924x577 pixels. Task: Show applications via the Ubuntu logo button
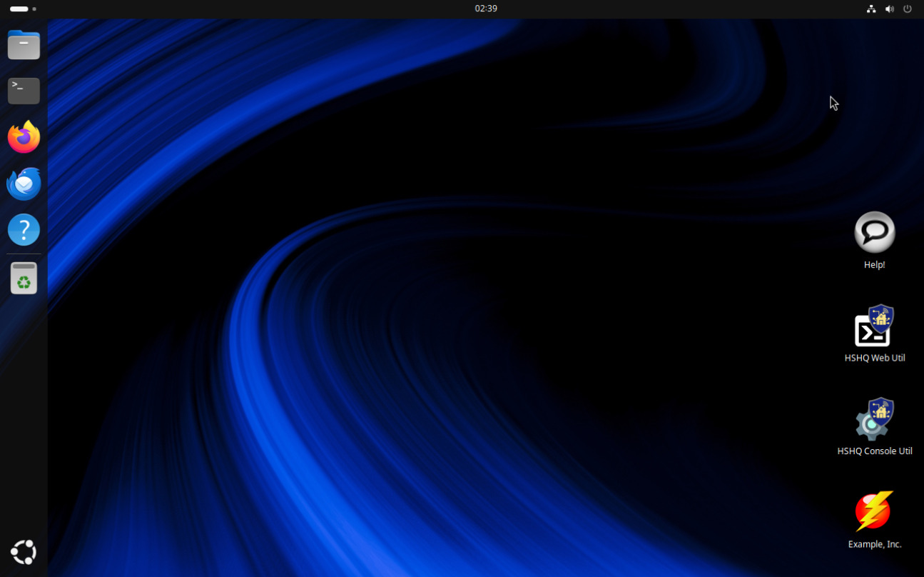(24, 551)
